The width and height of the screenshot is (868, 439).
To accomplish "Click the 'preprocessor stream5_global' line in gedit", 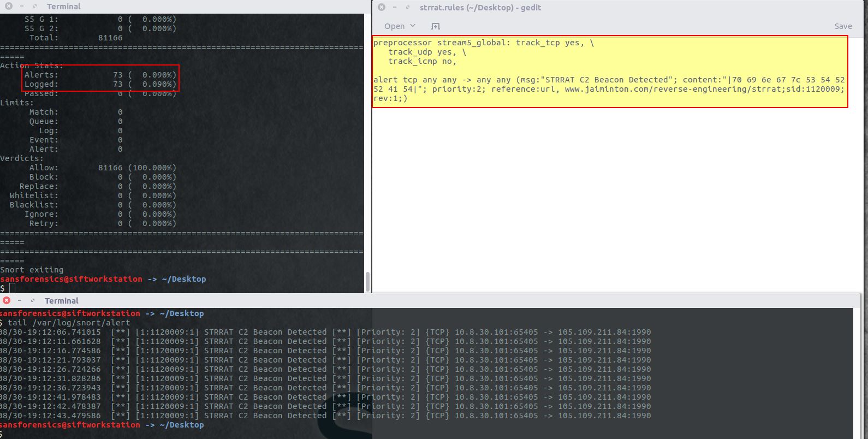I will coord(484,43).
